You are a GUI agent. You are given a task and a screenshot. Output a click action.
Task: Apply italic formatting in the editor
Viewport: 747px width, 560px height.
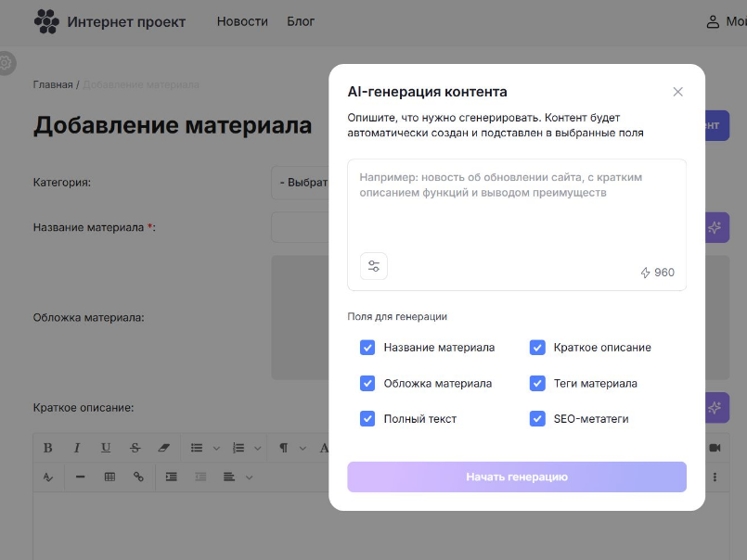pyautogui.click(x=77, y=448)
